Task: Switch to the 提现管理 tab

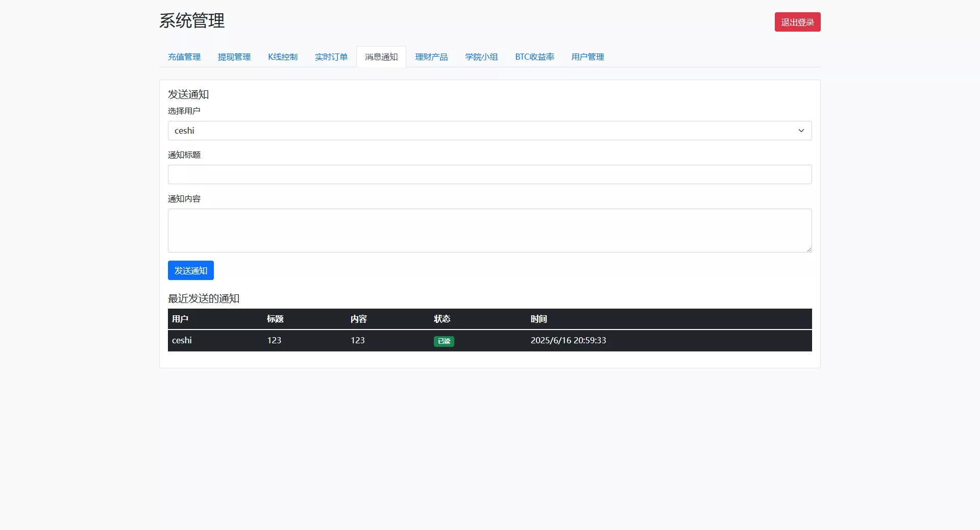Action: tap(234, 57)
